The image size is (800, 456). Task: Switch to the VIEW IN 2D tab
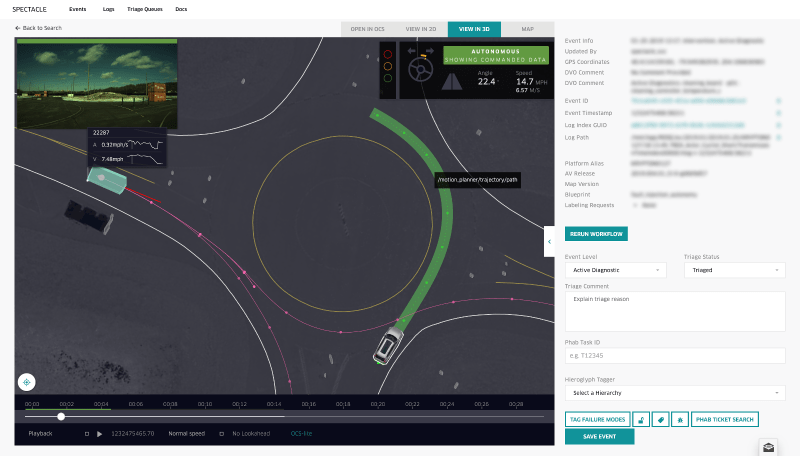click(420, 29)
